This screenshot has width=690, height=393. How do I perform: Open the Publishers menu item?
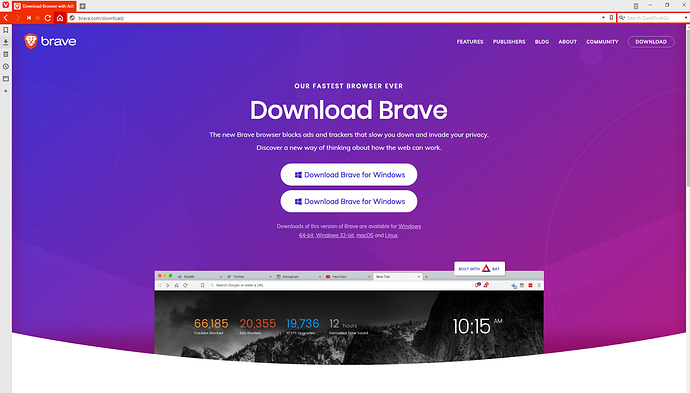(x=509, y=42)
